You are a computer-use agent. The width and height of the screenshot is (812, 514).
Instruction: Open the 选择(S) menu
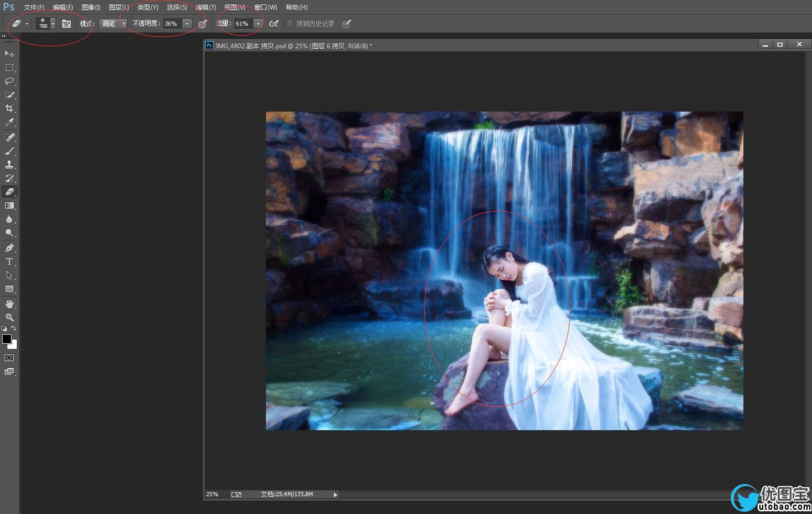177,7
